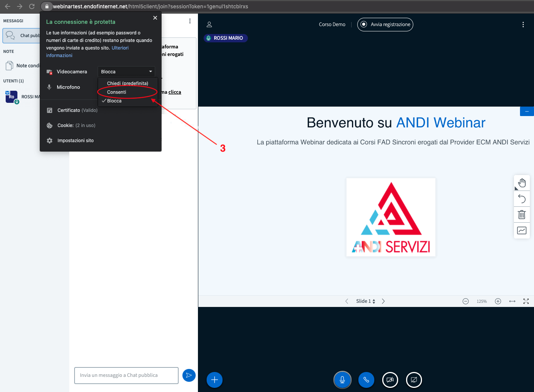534x392 pixels.
Task: Open the Videocamera permission dropdown
Action: 126,72
